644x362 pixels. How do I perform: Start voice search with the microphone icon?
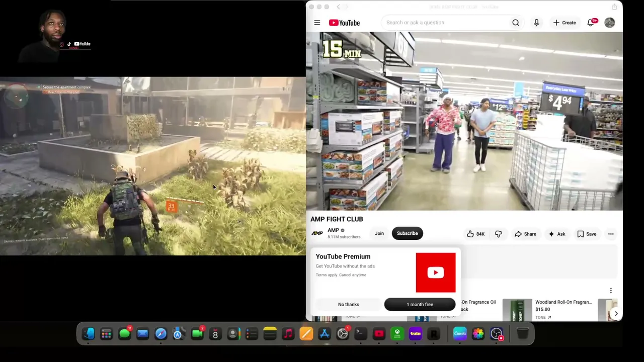536,23
